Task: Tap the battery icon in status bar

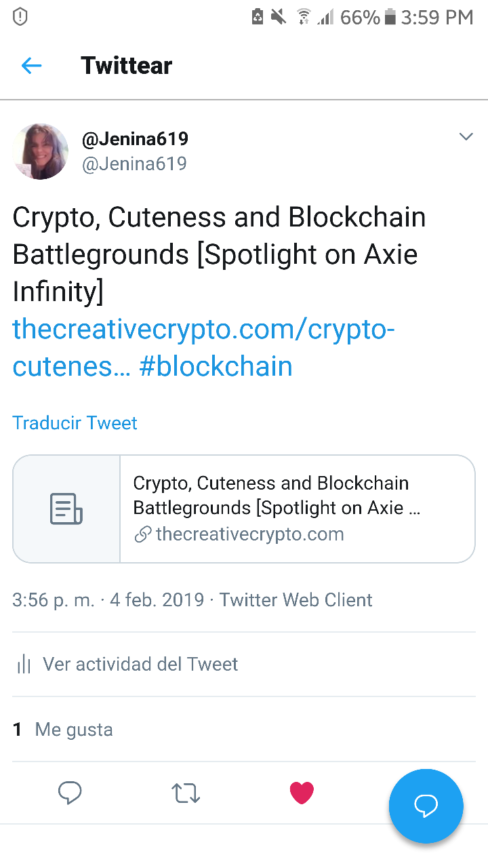Action: click(x=390, y=17)
